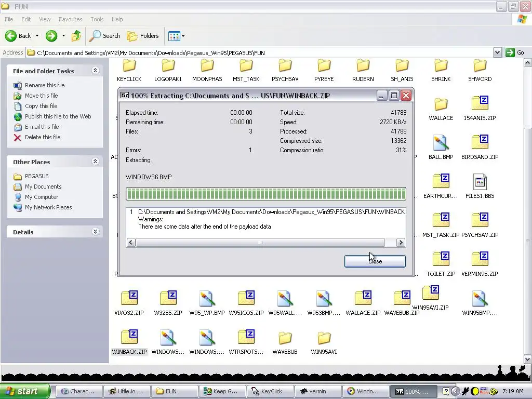The image size is (532, 399).
Task: Open the Help menu
Action: [117, 19]
